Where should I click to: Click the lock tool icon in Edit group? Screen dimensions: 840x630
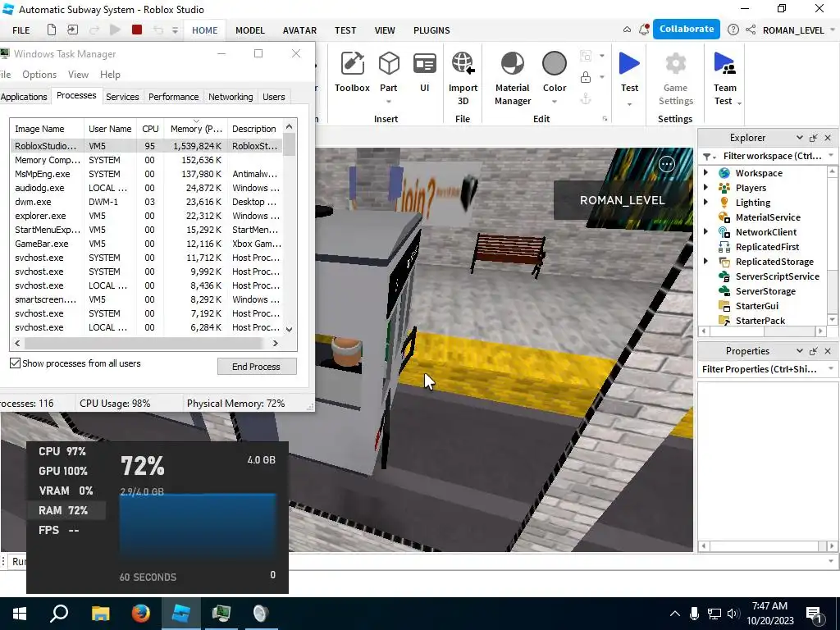tap(586, 78)
